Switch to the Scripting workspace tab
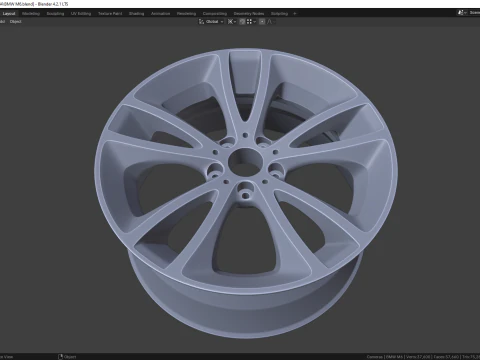The width and height of the screenshot is (480, 360). pyautogui.click(x=279, y=14)
